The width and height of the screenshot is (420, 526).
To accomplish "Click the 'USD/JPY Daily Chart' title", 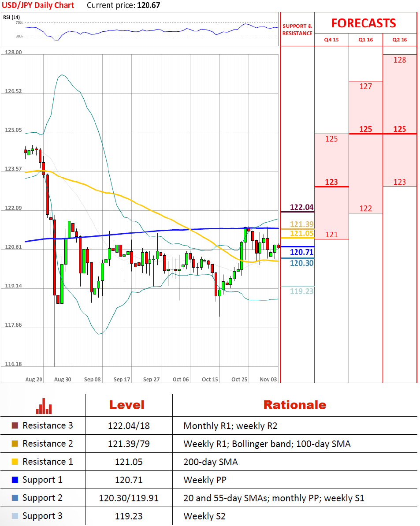I will point(38,5).
